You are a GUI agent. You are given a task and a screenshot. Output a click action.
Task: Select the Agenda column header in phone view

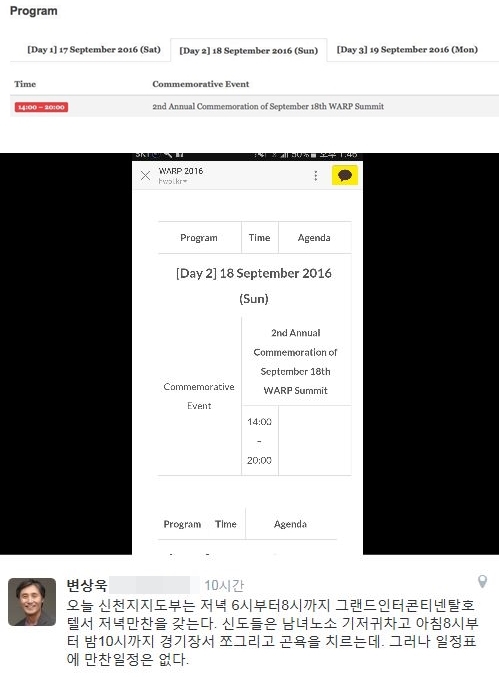click(314, 238)
